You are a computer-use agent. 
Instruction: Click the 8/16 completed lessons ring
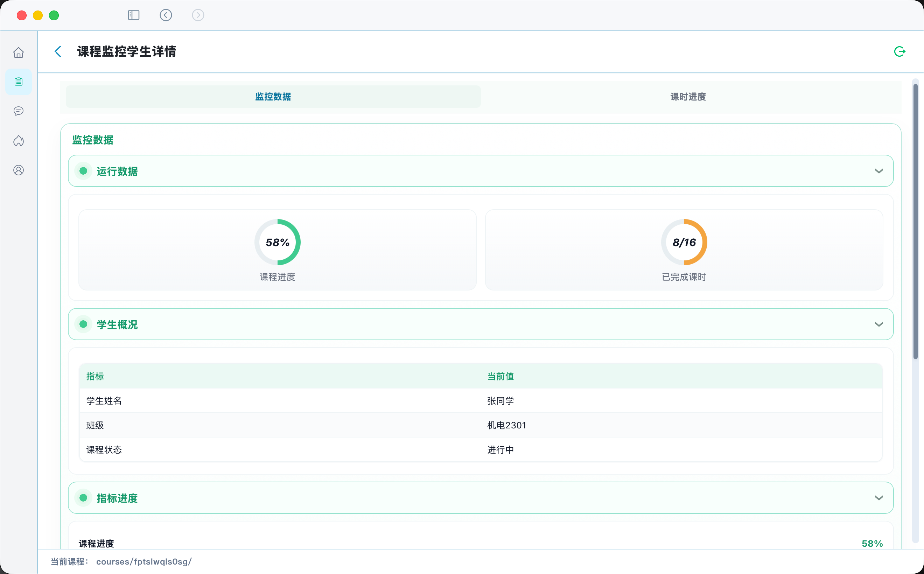[684, 242]
